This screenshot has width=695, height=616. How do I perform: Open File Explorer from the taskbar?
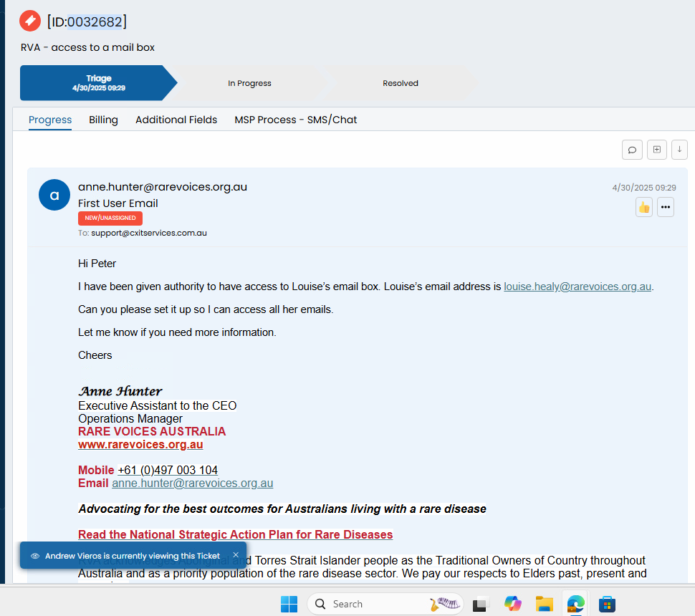(545, 604)
